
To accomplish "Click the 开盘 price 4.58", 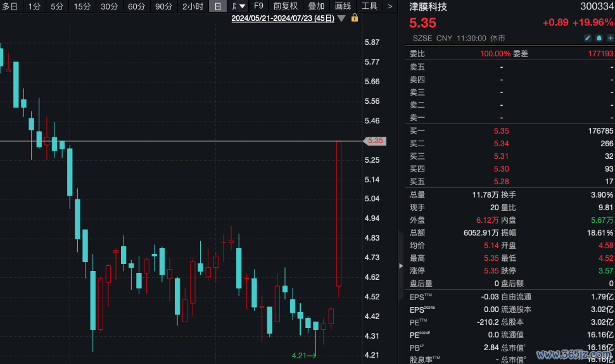I will (x=606, y=245).
